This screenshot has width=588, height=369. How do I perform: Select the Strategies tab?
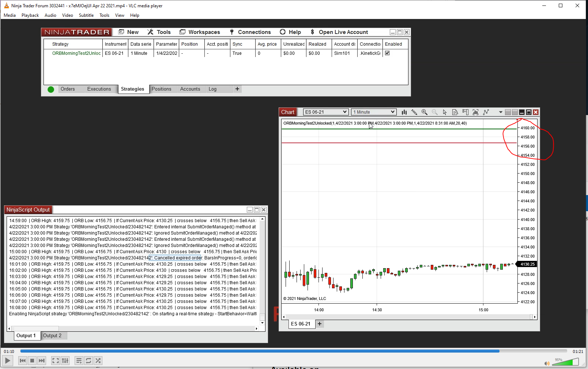pyautogui.click(x=133, y=89)
